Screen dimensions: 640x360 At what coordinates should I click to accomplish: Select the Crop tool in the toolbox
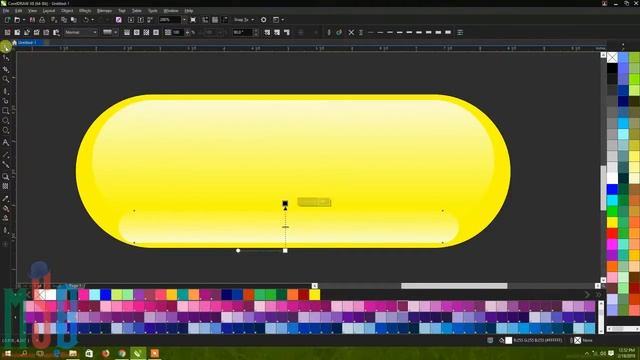coord(6,69)
